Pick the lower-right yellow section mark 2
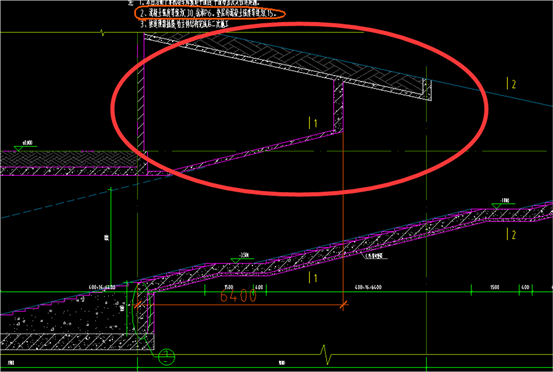The height and width of the screenshot is (372, 553). (x=511, y=234)
